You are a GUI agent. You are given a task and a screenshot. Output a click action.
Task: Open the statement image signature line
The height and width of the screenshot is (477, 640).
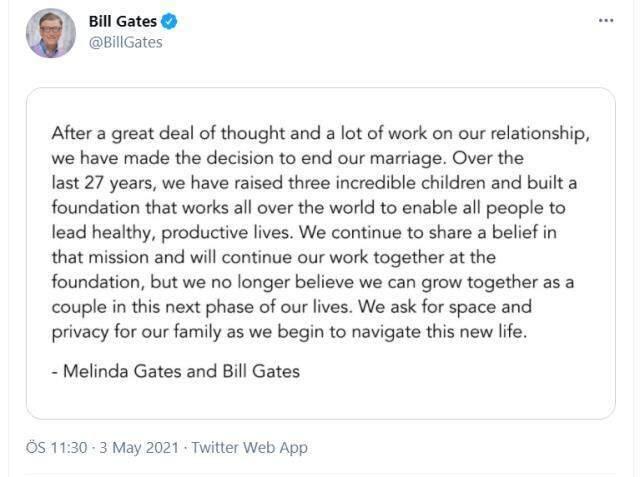[176, 371]
